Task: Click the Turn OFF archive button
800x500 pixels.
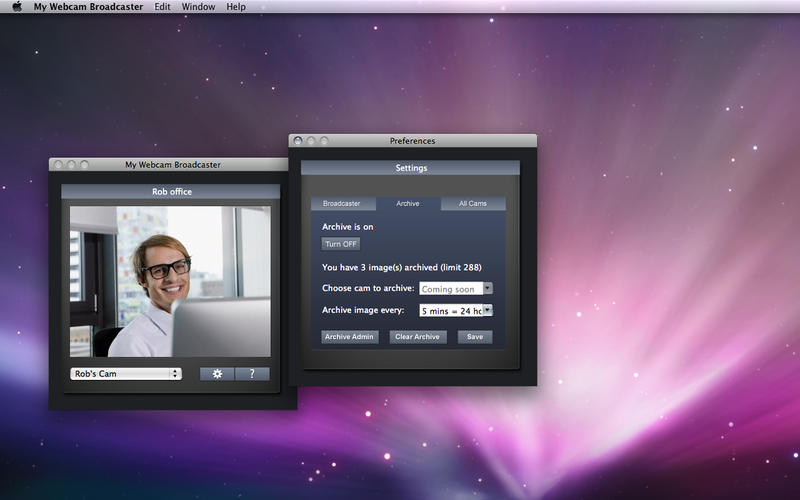Action: pyautogui.click(x=341, y=244)
